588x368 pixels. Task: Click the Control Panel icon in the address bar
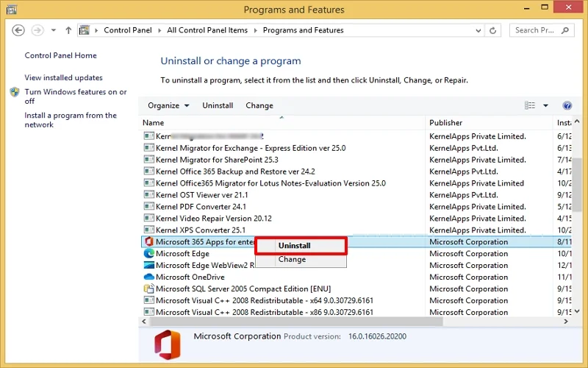(x=85, y=30)
